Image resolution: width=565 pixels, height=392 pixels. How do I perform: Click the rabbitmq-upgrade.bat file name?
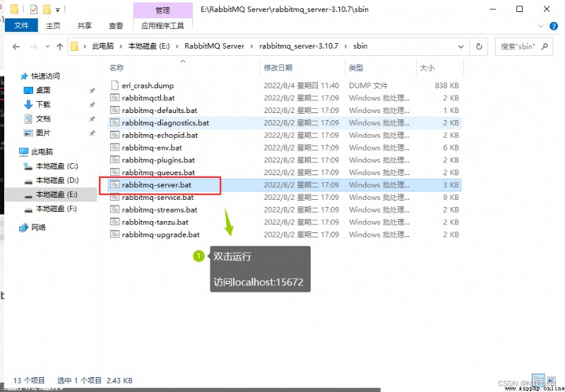tap(161, 234)
